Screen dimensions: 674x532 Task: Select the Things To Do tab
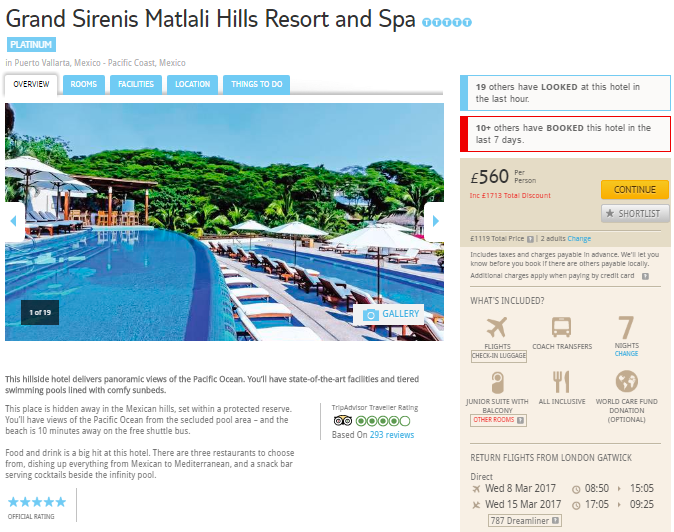click(257, 84)
